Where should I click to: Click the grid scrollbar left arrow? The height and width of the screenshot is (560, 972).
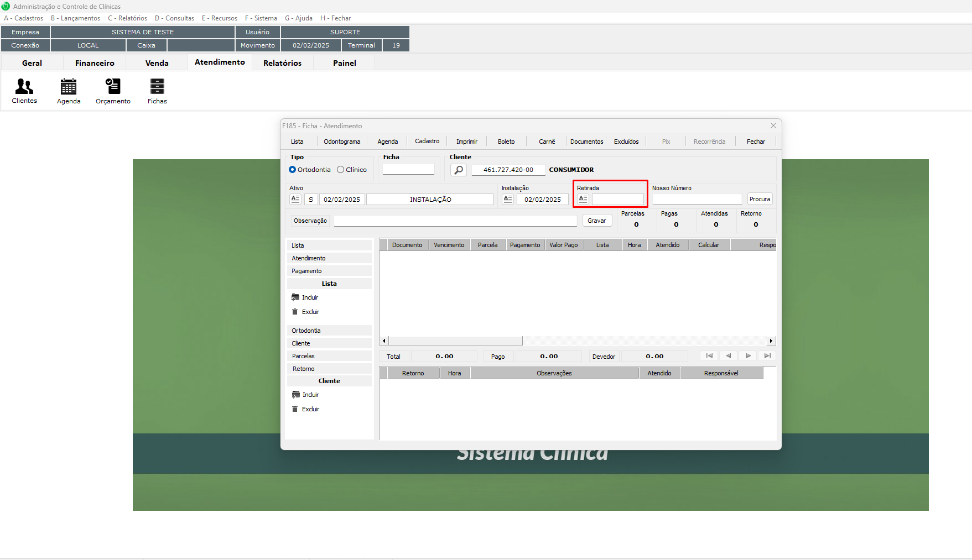pos(384,341)
